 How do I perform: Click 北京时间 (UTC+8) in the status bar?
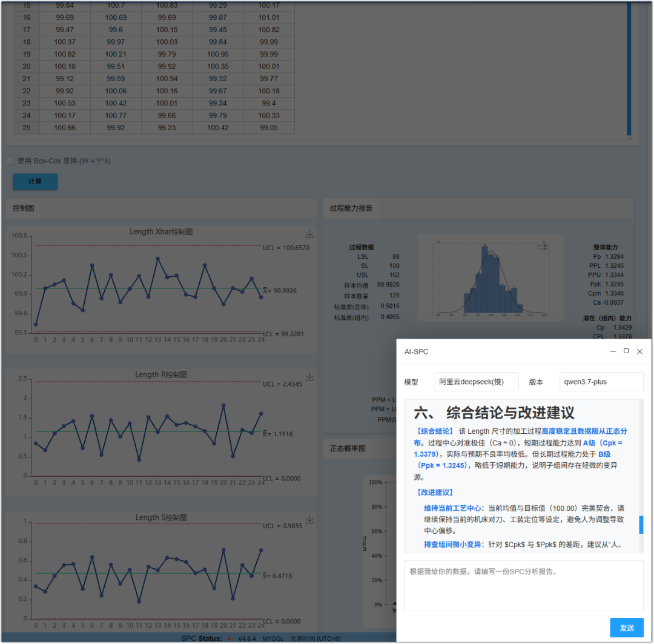315,639
